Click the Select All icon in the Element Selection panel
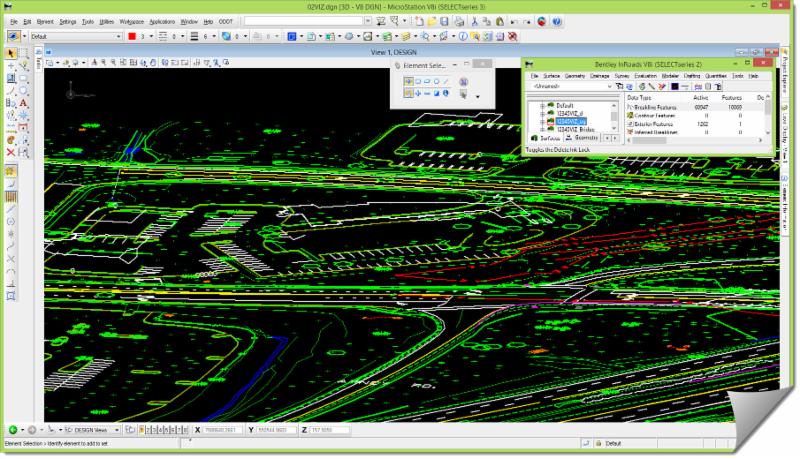Viewport: 800px width, 459px height. [446, 93]
